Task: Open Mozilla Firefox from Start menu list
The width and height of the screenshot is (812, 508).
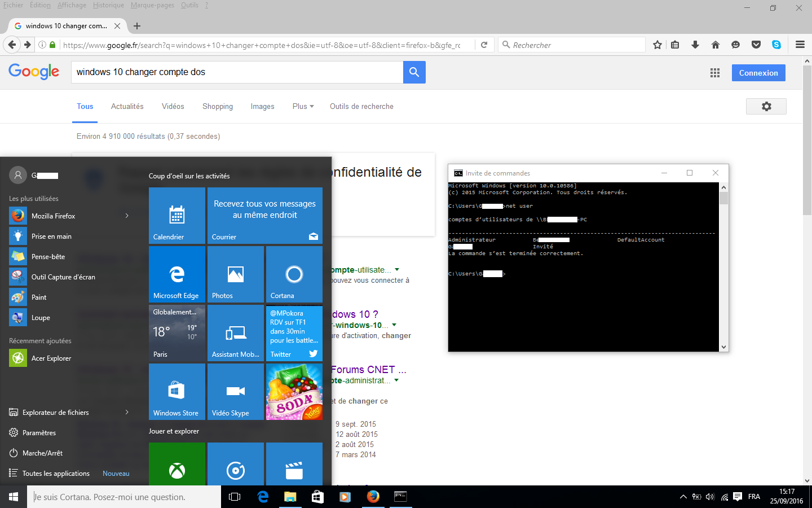Action: (70, 216)
